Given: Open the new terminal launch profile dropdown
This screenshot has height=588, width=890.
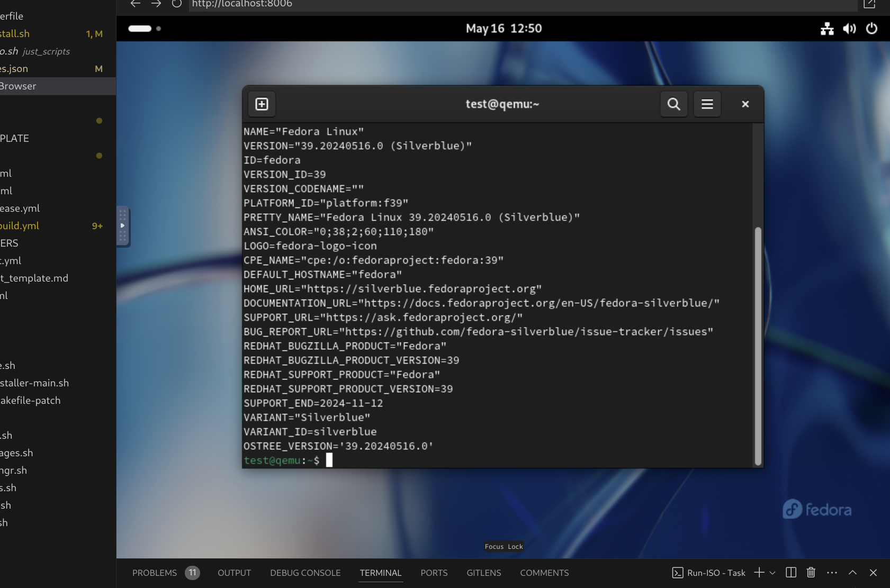Looking at the screenshot, I should [x=772, y=573].
